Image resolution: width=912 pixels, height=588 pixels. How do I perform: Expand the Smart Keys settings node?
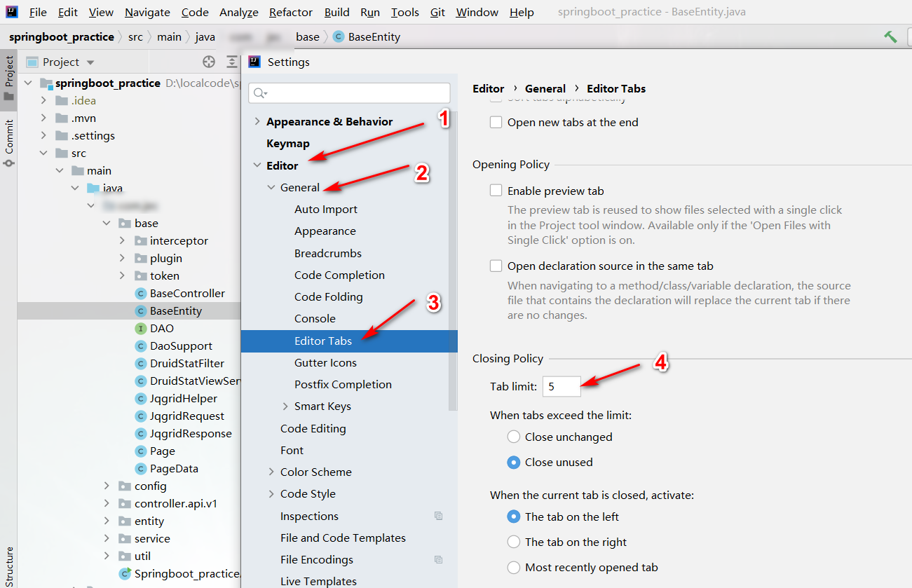pyautogui.click(x=285, y=406)
